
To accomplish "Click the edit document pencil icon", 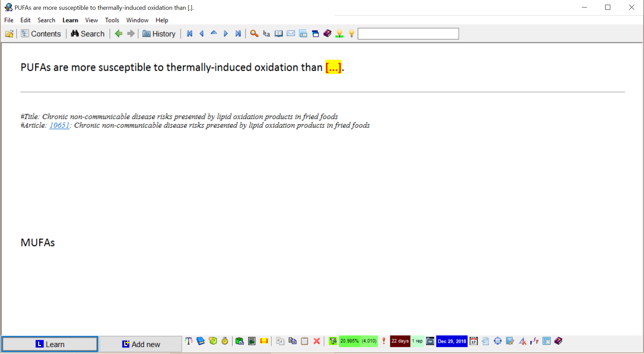I will click(510, 341).
